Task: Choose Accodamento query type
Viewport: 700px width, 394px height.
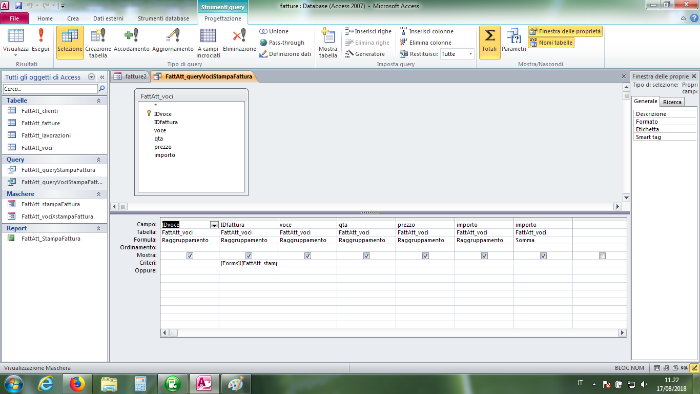Action: tap(131, 40)
